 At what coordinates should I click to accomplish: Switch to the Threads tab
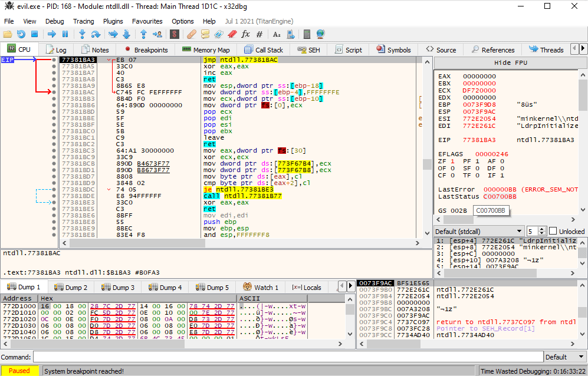(x=546, y=50)
